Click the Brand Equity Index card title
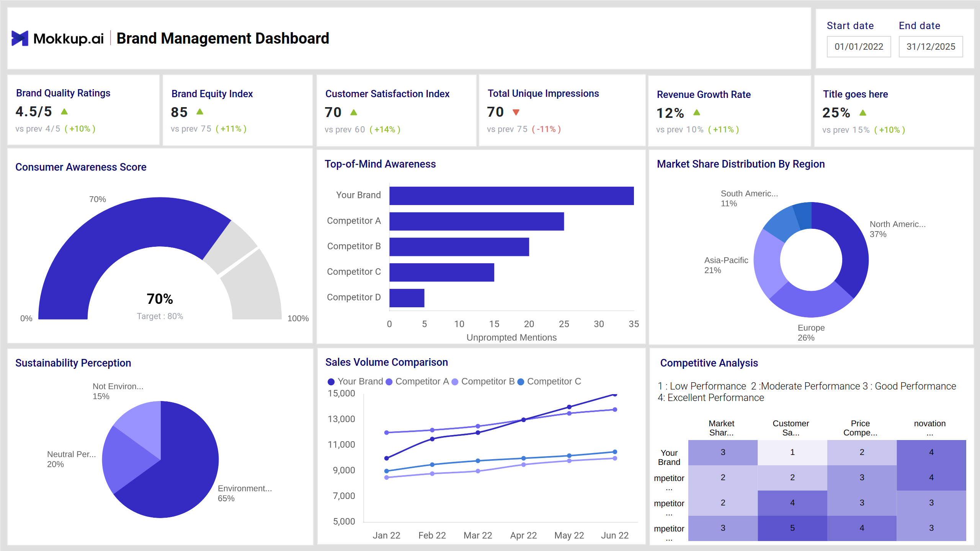Screen dimensions: 980x551 click(212, 94)
